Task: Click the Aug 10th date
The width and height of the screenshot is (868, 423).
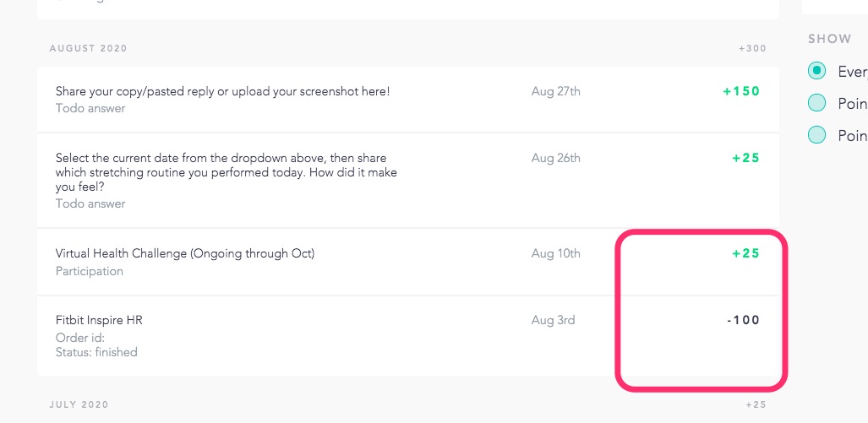Action: pos(556,254)
